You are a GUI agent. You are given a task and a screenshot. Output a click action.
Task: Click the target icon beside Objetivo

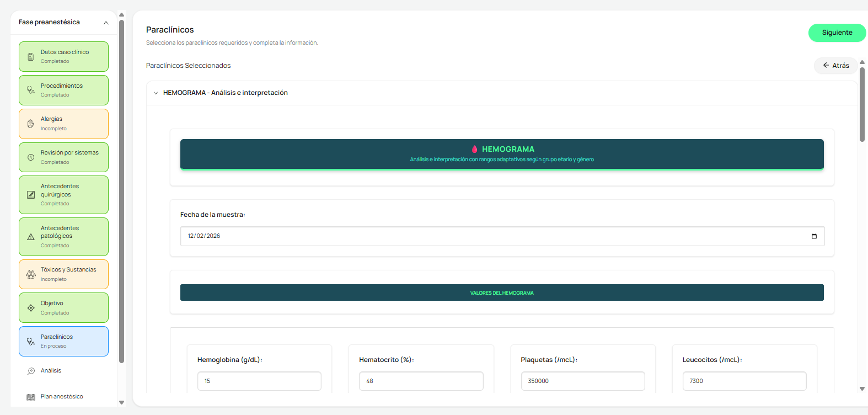[31, 308]
